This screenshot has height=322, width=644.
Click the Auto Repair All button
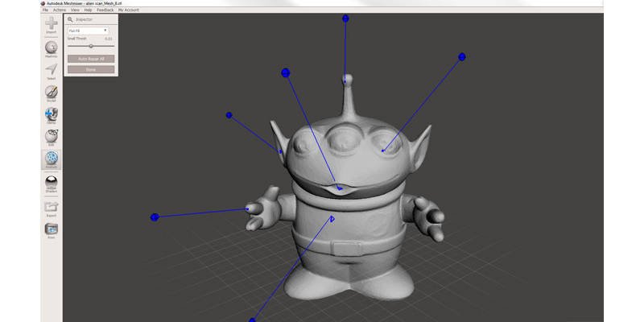click(x=91, y=59)
